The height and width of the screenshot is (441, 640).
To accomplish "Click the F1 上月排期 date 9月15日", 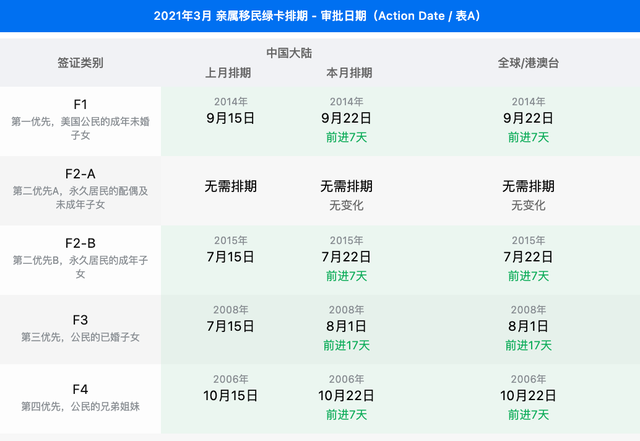I will [x=231, y=118].
